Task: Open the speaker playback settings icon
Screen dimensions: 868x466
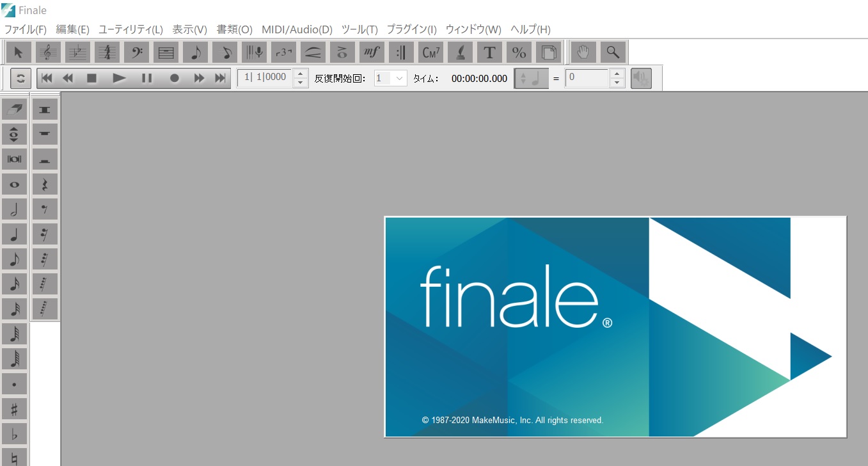Action: coord(641,78)
